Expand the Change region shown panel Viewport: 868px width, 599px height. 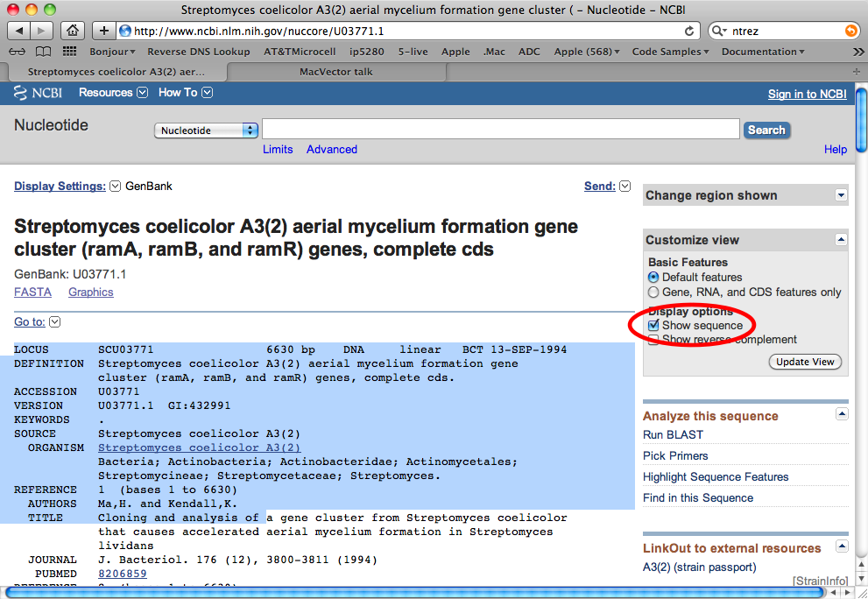point(841,195)
